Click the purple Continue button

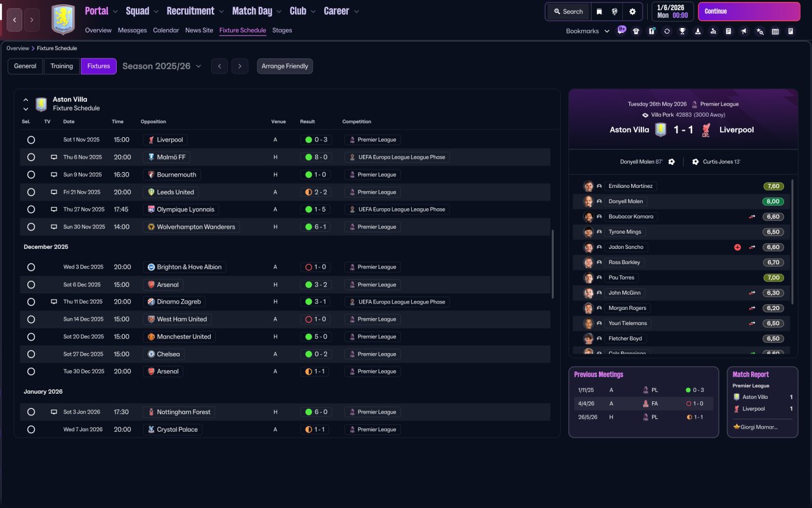tap(749, 11)
